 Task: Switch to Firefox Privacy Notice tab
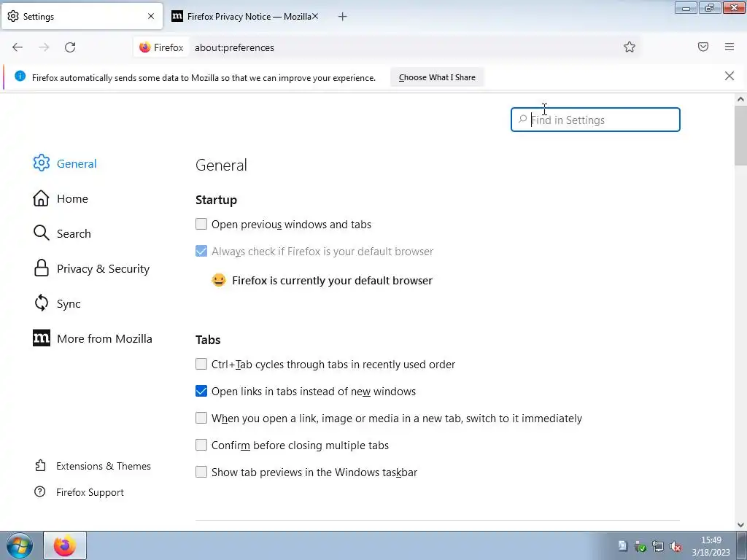point(245,17)
